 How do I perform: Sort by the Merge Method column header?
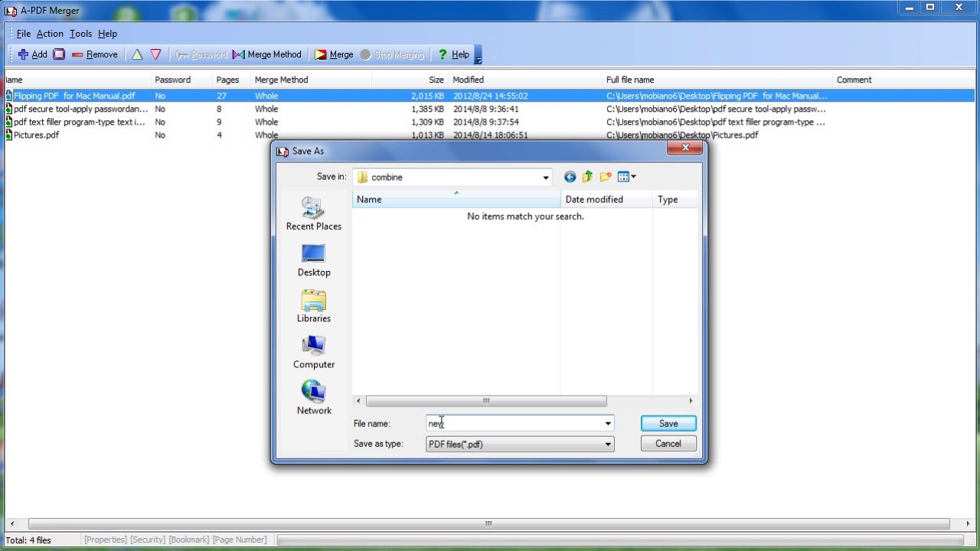click(x=312, y=80)
